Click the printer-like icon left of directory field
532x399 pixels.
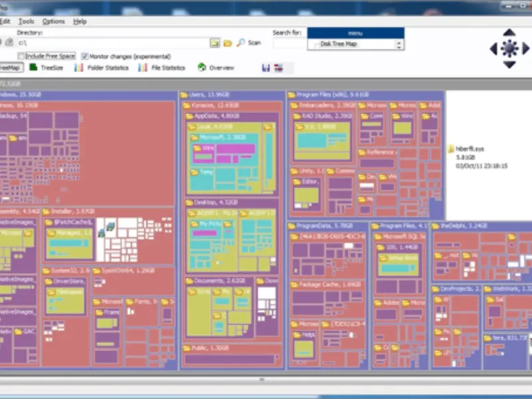click(x=9, y=42)
